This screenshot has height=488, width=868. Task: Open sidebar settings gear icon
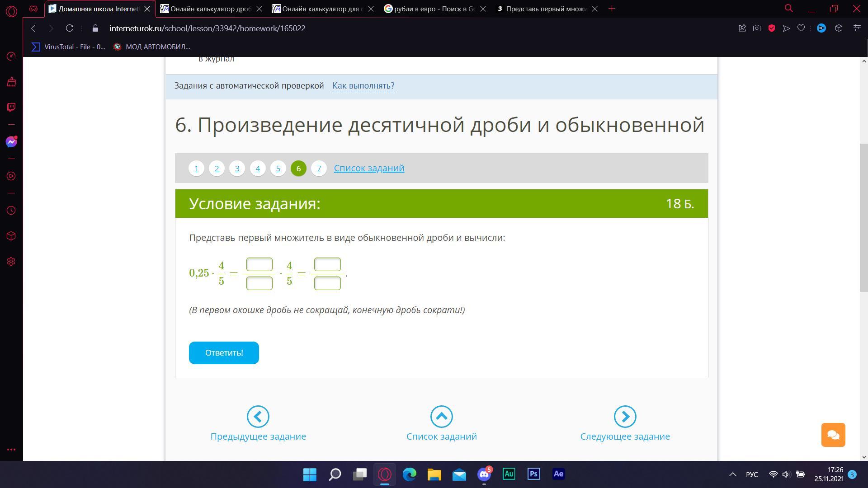coord(11,262)
